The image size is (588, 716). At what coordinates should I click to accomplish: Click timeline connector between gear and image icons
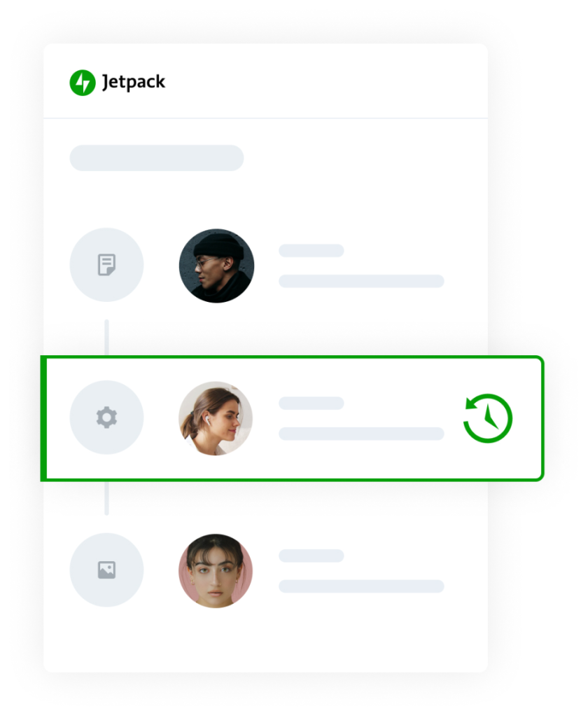point(106,497)
